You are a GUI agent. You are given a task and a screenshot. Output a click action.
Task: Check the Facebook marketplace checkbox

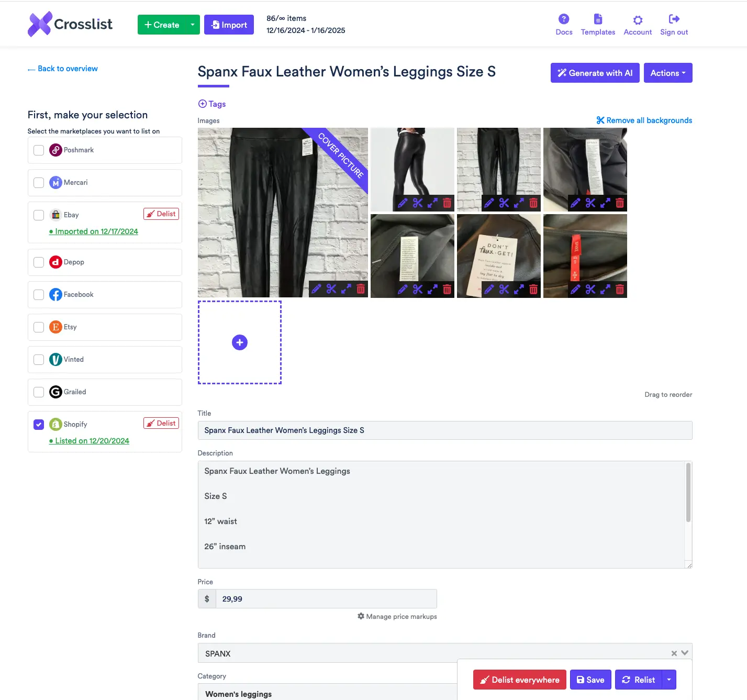pyautogui.click(x=39, y=295)
